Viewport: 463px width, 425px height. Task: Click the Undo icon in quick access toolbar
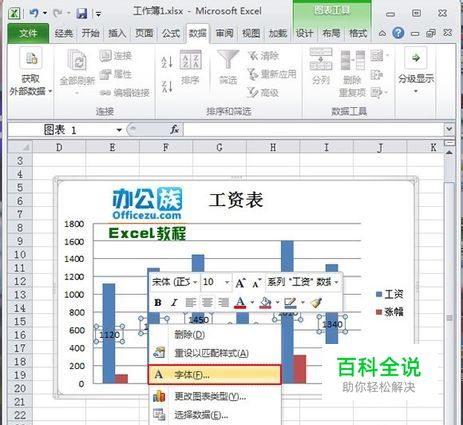[34, 13]
